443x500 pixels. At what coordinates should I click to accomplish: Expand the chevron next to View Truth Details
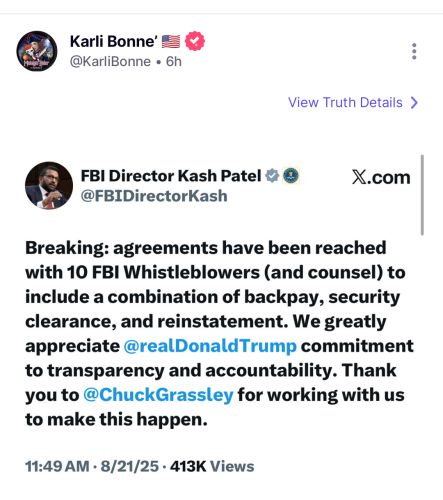click(414, 103)
